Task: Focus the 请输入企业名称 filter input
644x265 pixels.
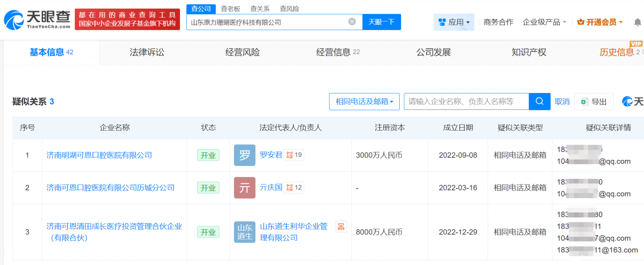Action: (466, 101)
